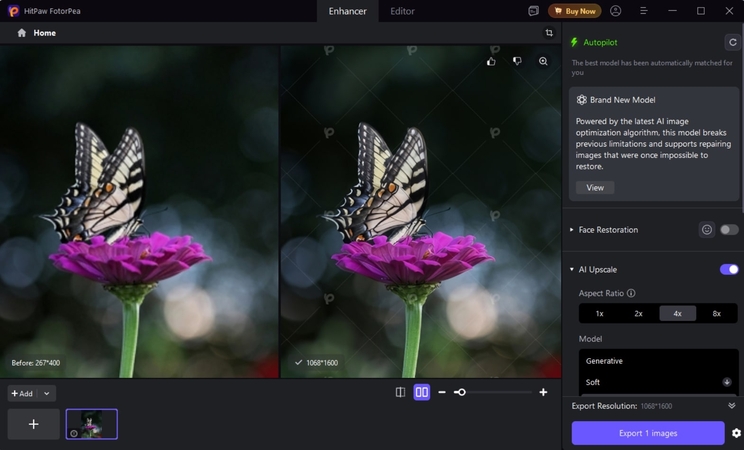
Task: Zoom in with the plus icon
Action: tap(543, 392)
